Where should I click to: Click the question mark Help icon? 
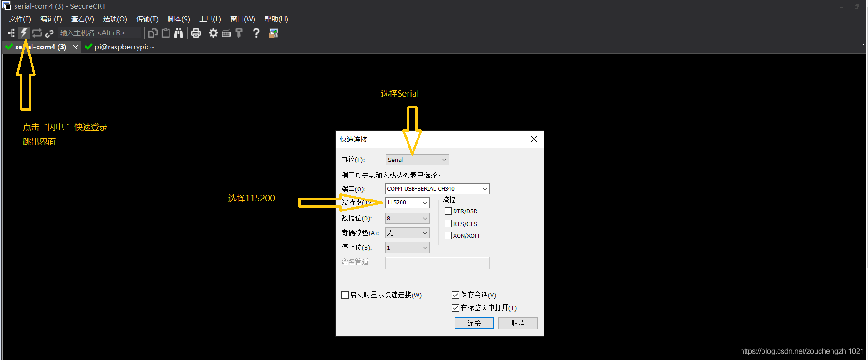256,33
